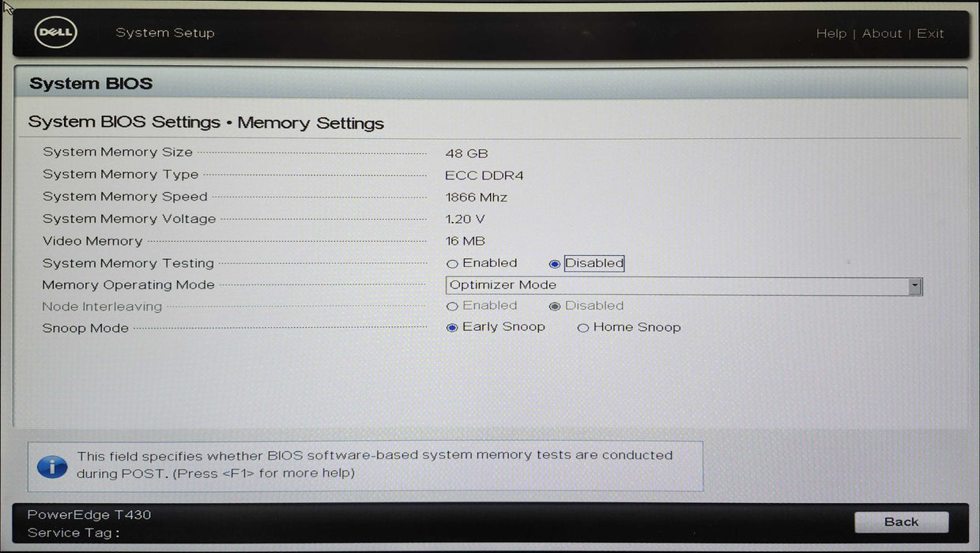The height and width of the screenshot is (553, 980).
Task: Click the Dell logo icon
Action: pos(55,32)
